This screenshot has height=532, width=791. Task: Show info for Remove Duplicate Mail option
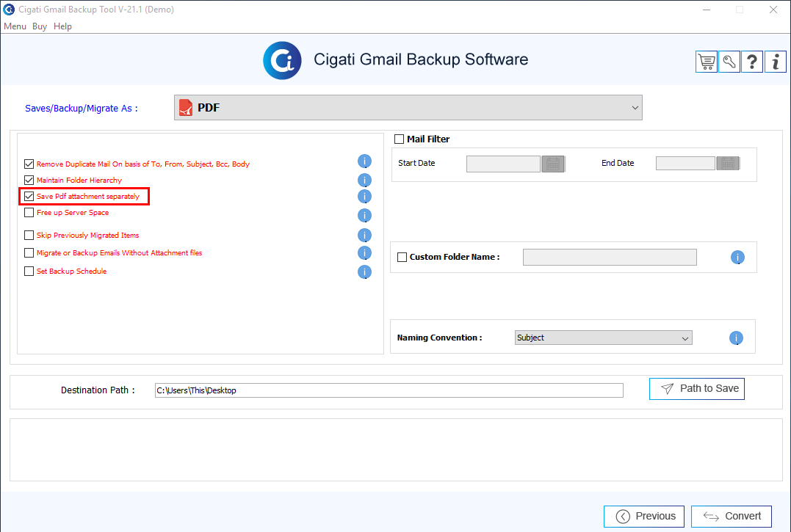(x=364, y=161)
